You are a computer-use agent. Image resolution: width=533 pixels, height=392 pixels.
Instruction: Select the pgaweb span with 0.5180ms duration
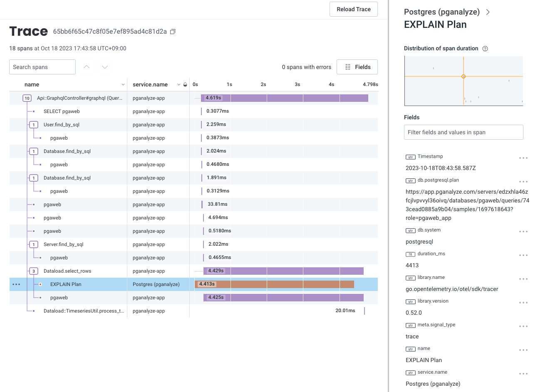(193, 231)
